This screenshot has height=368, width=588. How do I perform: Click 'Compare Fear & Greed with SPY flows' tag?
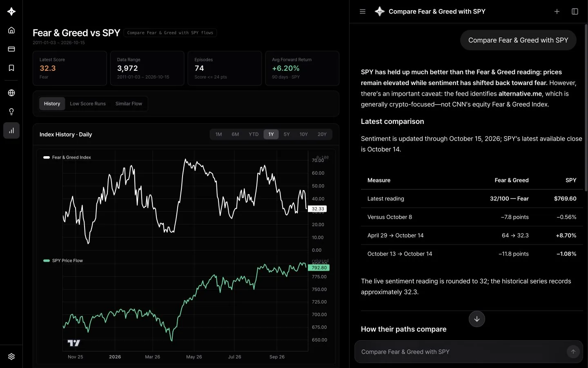tap(170, 33)
